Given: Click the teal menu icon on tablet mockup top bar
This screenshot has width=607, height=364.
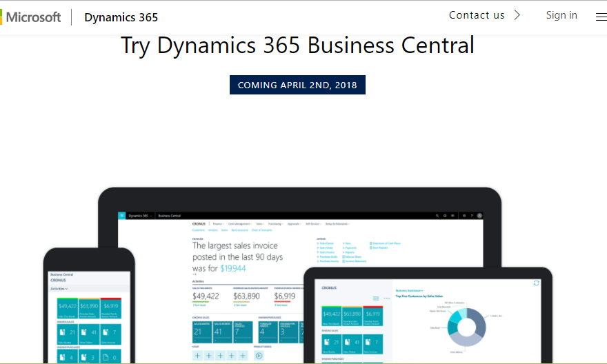Looking at the screenshot, I should (121, 216).
